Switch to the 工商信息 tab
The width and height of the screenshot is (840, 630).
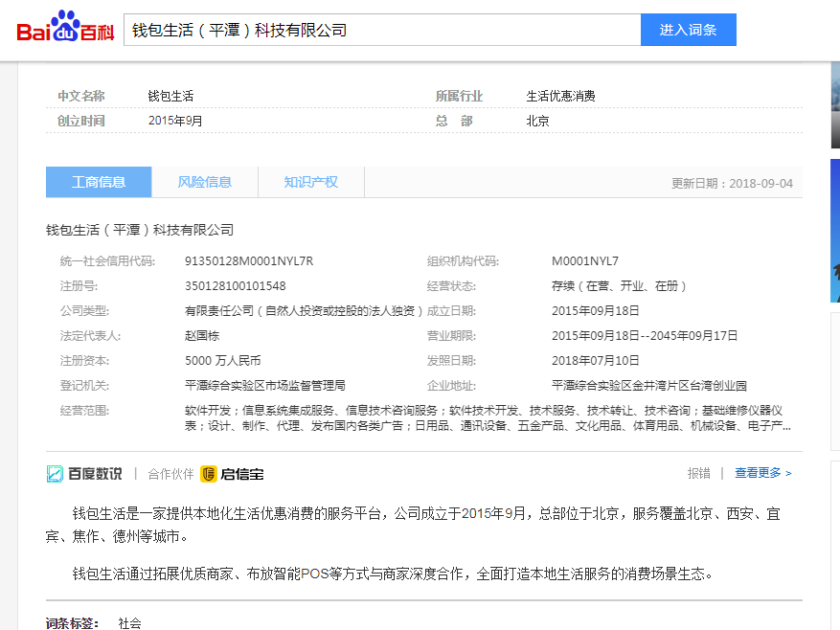pos(99,182)
